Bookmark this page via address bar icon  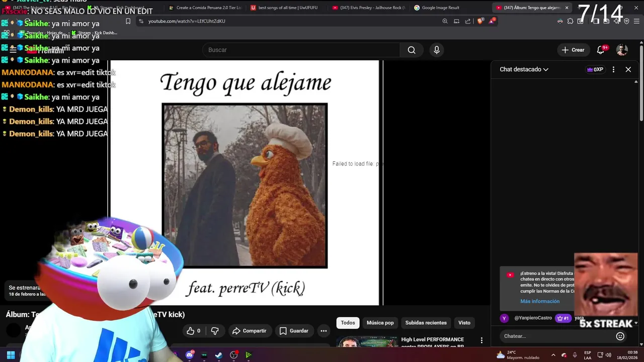coord(128,21)
